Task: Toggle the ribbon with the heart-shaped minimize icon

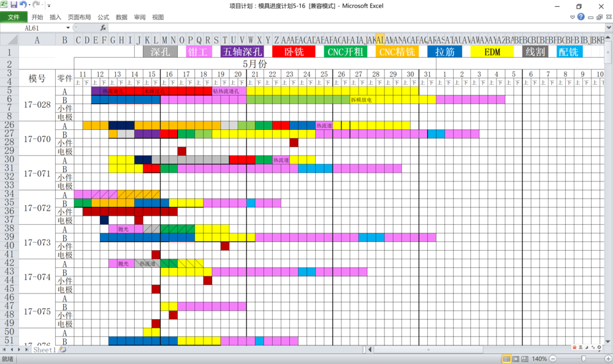Action: click(573, 17)
